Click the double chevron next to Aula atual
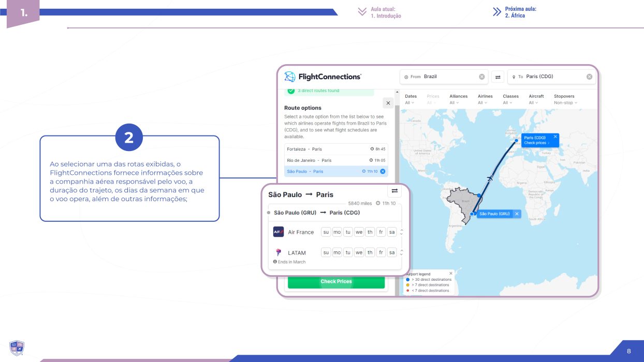Screen dimensions: 644x362 [x=362, y=12]
